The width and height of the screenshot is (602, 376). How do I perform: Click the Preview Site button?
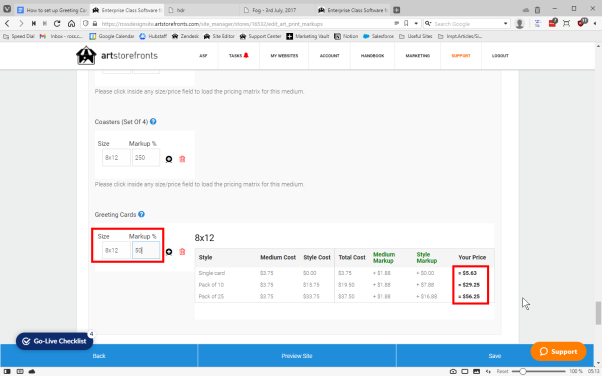297,356
